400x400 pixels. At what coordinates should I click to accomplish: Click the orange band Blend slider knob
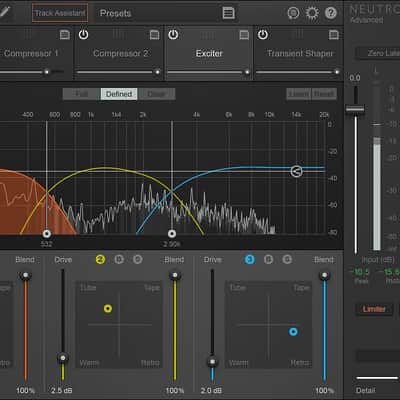point(25,275)
